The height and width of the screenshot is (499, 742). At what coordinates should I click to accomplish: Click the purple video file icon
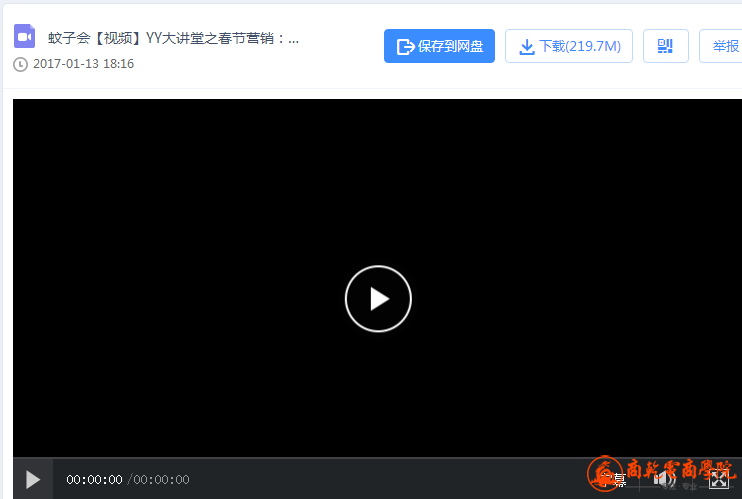24,36
